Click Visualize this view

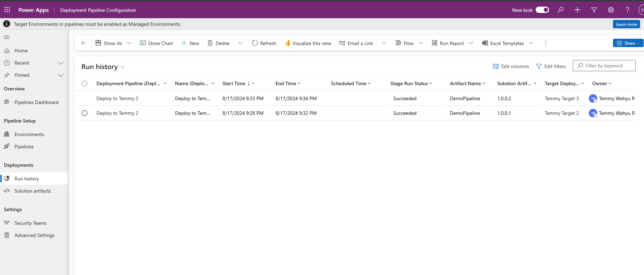pyautogui.click(x=308, y=43)
